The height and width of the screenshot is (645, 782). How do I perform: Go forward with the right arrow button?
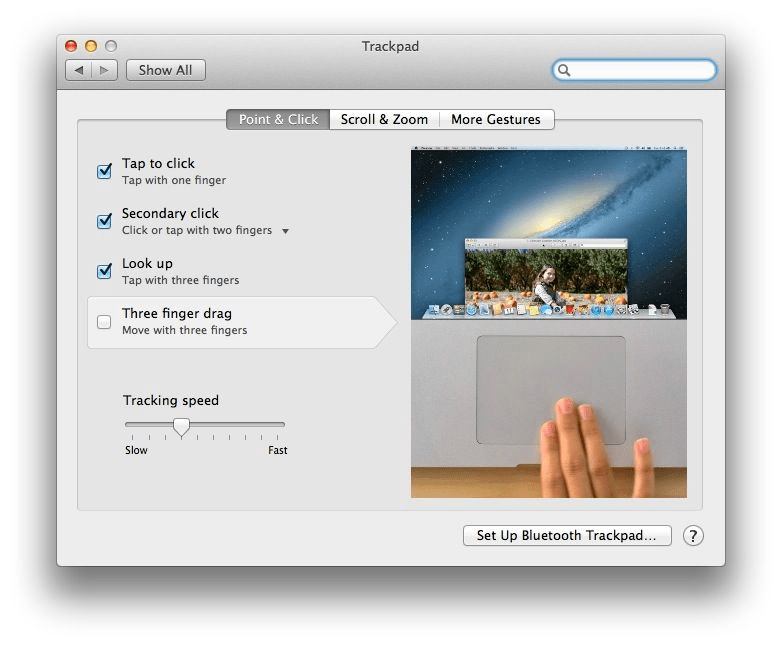[x=104, y=70]
